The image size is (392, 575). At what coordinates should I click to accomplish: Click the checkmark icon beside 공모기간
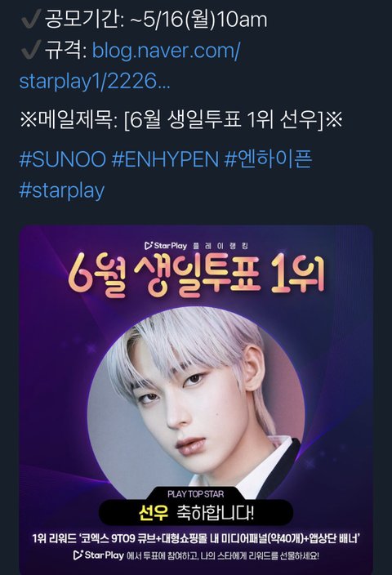point(31,20)
